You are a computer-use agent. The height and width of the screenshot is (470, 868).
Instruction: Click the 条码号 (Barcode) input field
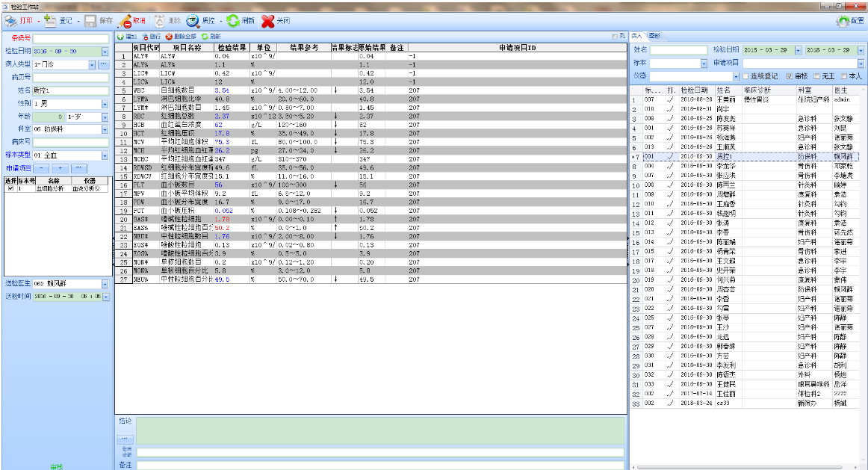click(x=71, y=38)
